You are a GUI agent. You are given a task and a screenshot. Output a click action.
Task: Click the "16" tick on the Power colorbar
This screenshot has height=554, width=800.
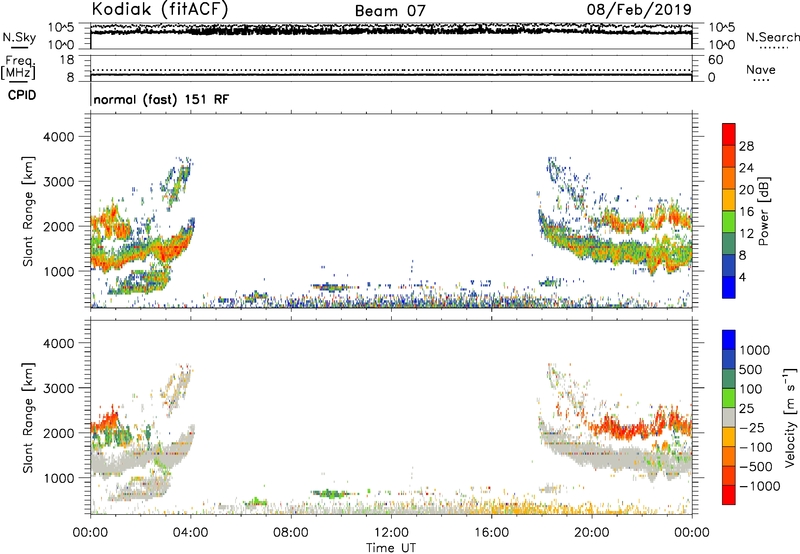pyautogui.click(x=746, y=212)
